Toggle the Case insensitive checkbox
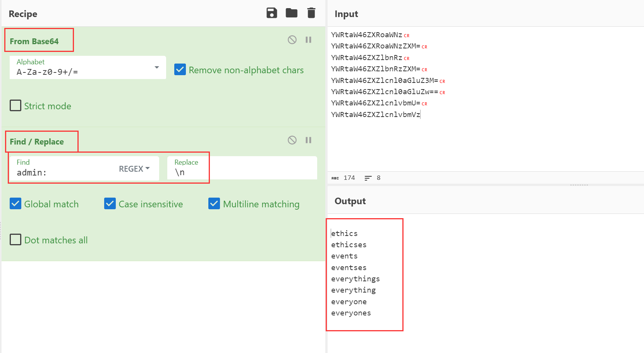The image size is (644, 353). pos(110,204)
